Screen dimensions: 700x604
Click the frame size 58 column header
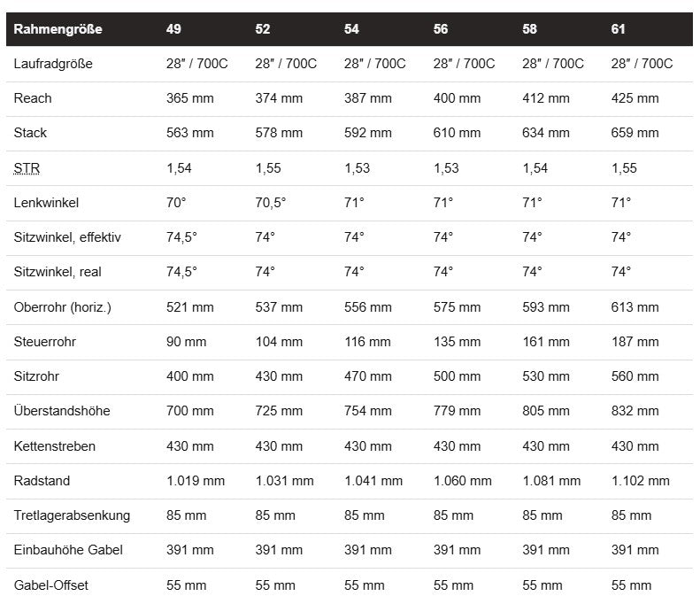click(529, 29)
